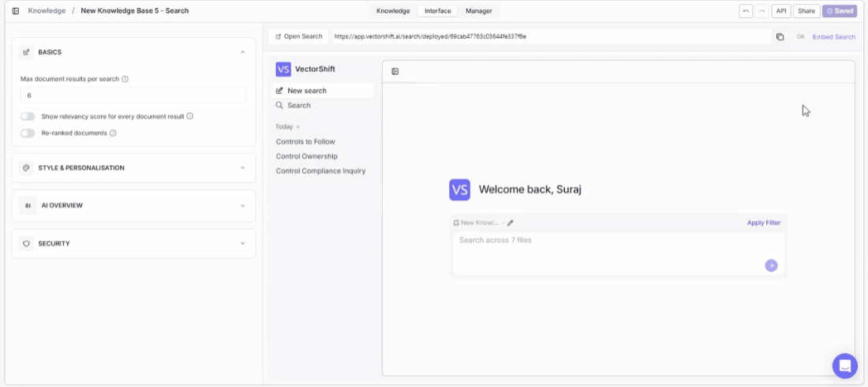Switch to the Manager tab

[x=479, y=11]
